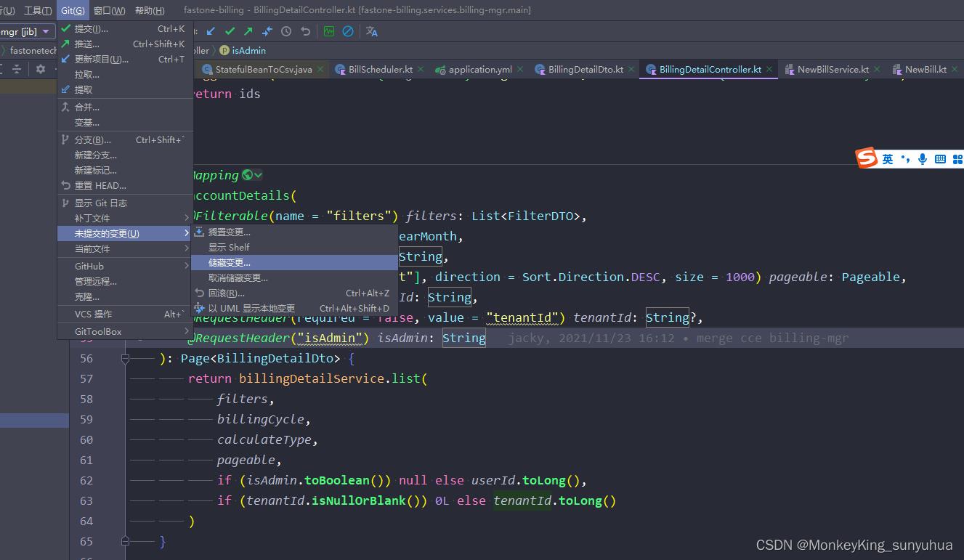Open the 工具(T) menu bar item
This screenshot has height=560, width=964.
tap(38, 10)
